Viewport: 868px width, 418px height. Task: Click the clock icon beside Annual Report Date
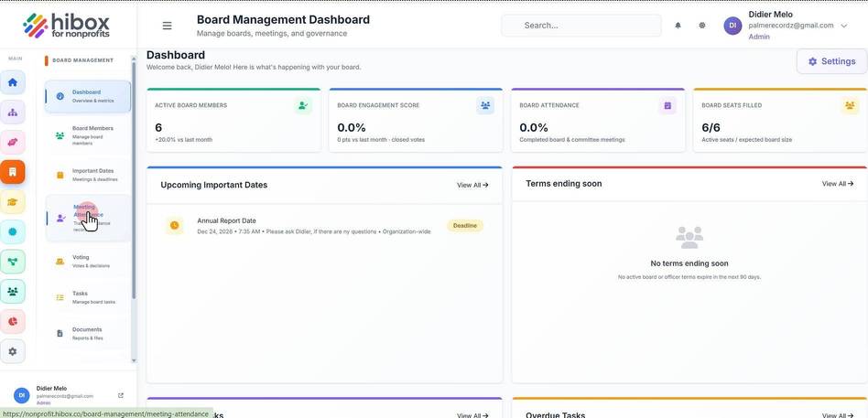(x=174, y=226)
